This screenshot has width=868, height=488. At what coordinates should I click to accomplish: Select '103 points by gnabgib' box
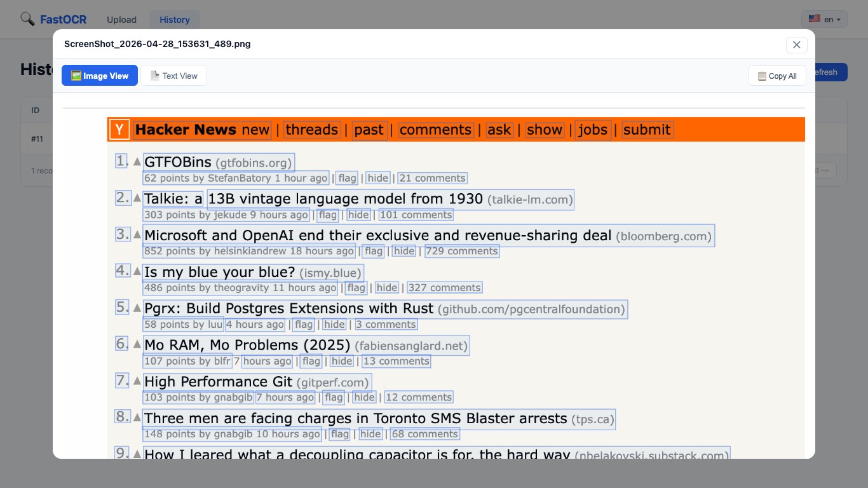[x=199, y=398]
